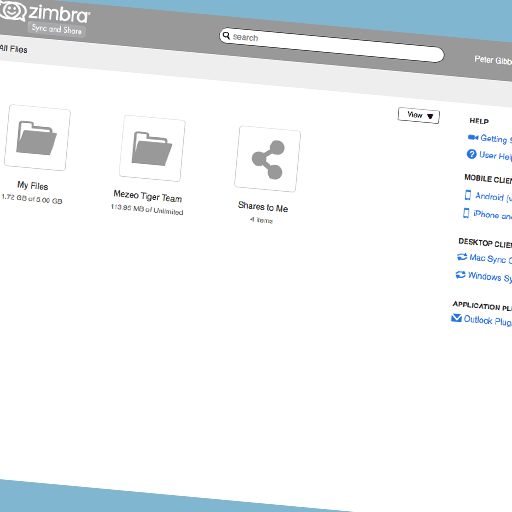The image size is (512, 512).
Task: Expand the View dropdown button
Action: pyautogui.click(x=419, y=116)
